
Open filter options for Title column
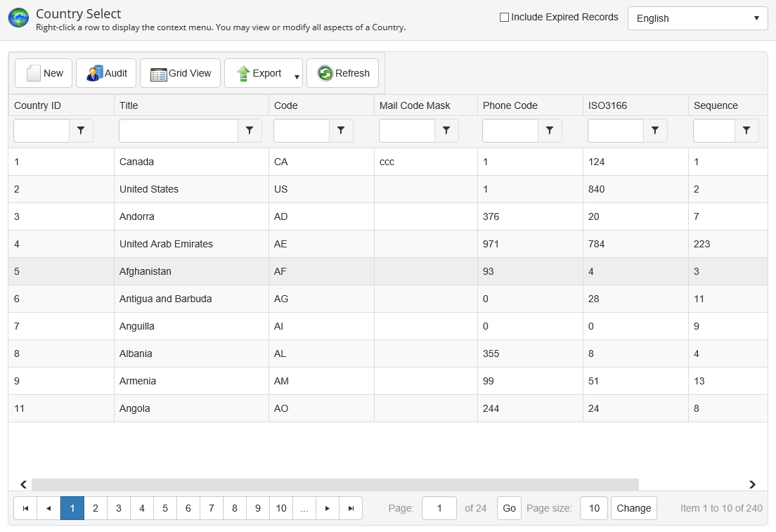coord(250,131)
